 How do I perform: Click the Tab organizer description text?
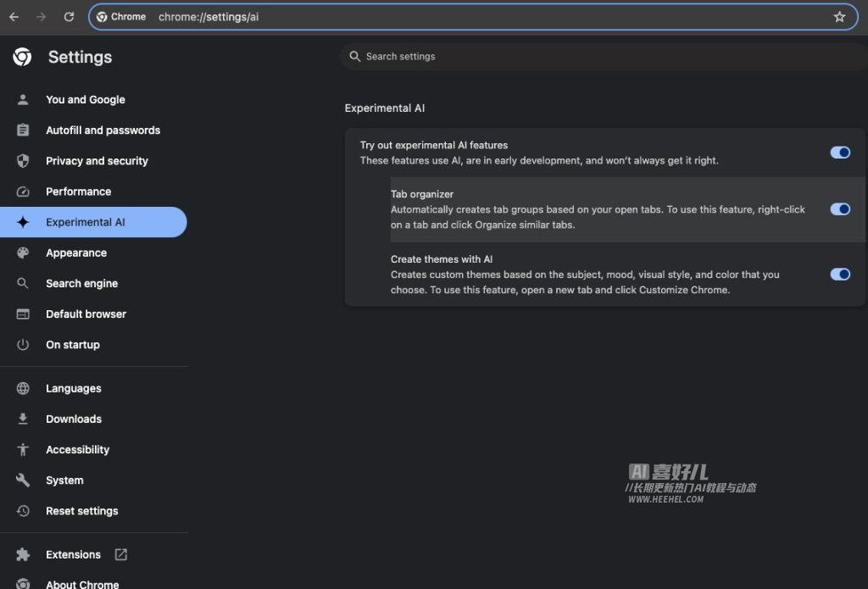[x=598, y=217]
